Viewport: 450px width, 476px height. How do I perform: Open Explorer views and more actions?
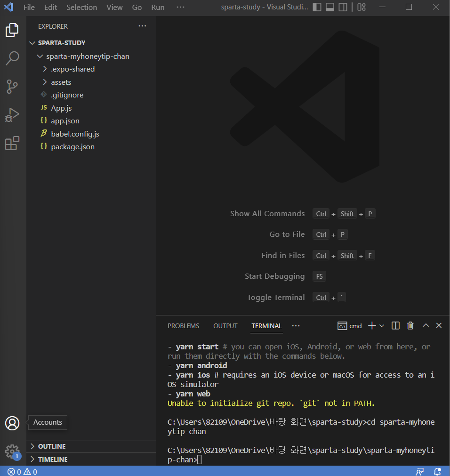click(142, 26)
